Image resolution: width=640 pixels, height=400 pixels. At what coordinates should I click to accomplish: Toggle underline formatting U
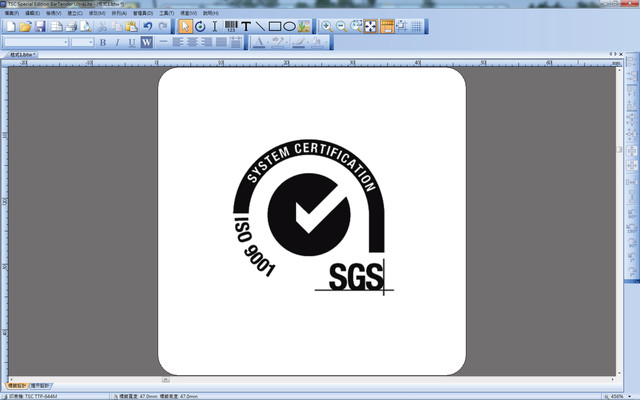tap(132, 42)
